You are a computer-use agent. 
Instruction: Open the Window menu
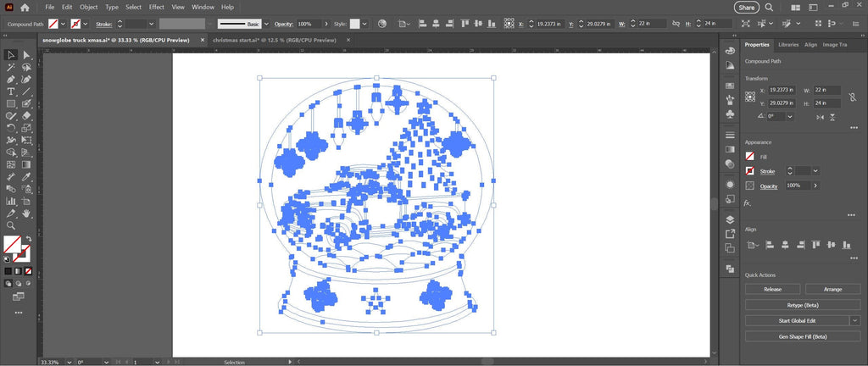point(203,7)
